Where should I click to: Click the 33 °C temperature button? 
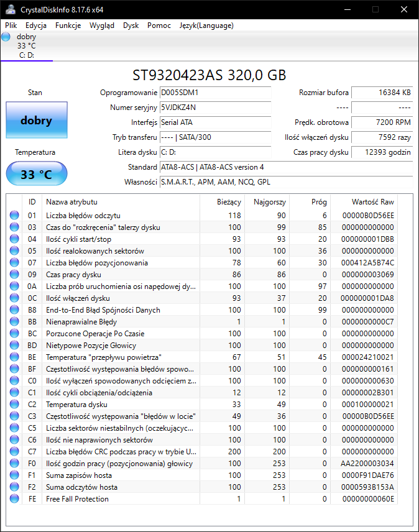tap(37, 174)
